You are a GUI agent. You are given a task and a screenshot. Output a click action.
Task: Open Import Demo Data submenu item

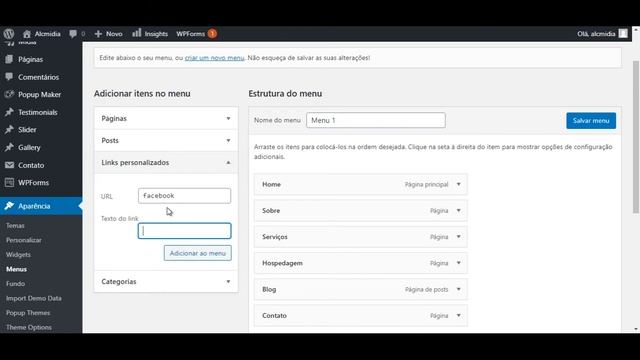[34, 298]
